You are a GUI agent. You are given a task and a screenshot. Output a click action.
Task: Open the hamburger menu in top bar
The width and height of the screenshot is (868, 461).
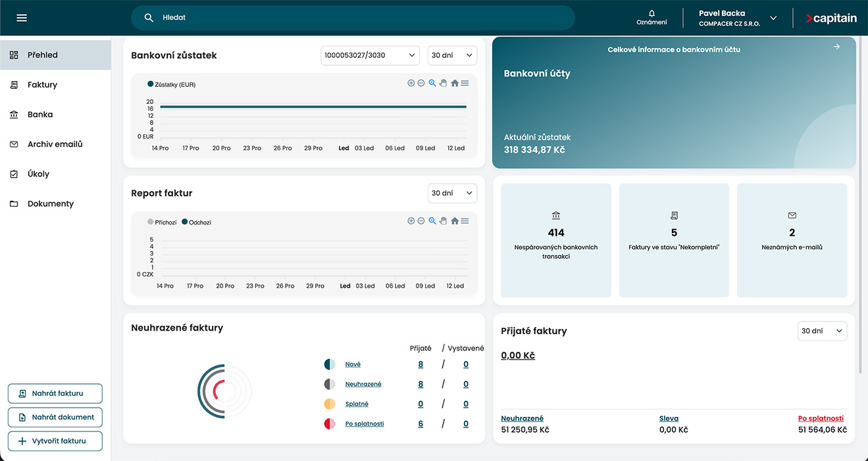pyautogui.click(x=22, y=18)
